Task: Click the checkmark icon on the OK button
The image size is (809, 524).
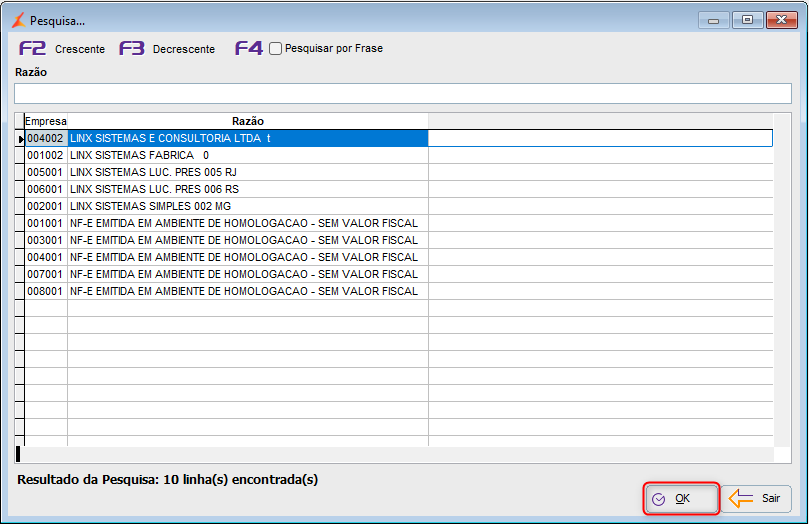Action: [658, 499]
